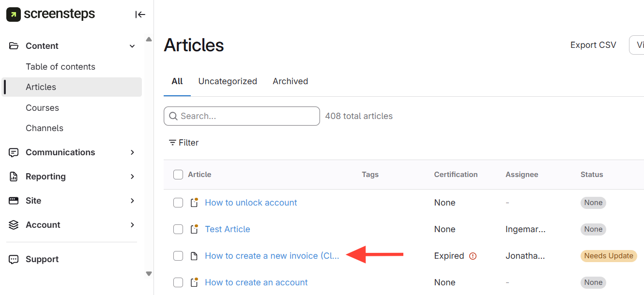Click the red Expired warning icon
This screenshot has width=644, height=295.
(473, 256)
